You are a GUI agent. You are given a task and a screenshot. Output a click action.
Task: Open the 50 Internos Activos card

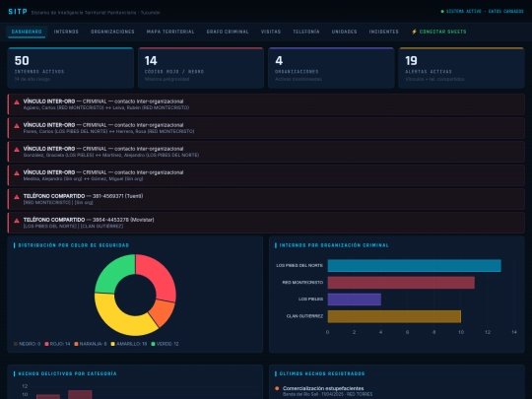(x=71, y=68)
